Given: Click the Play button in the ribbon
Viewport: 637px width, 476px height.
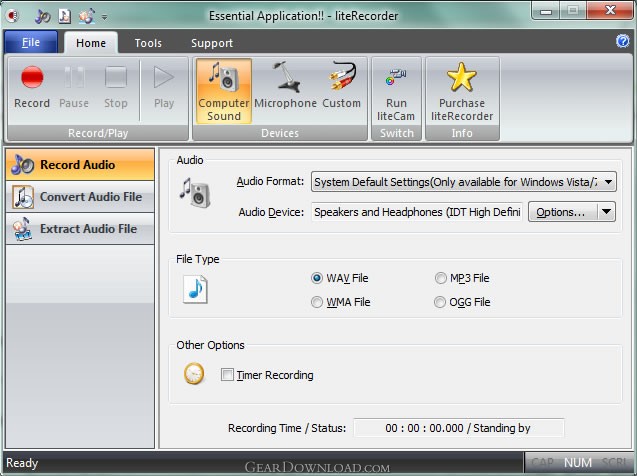Looking at the screenshot, I should (x=164, y=89).
